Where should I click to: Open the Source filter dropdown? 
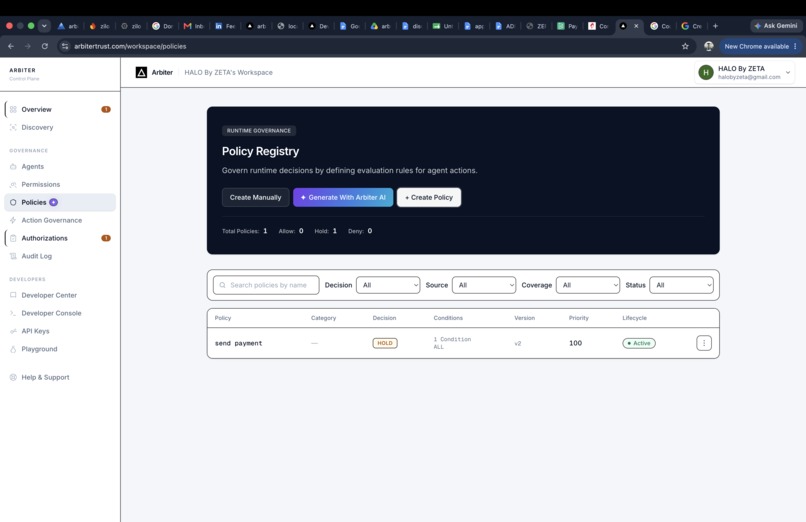point(484,285)
